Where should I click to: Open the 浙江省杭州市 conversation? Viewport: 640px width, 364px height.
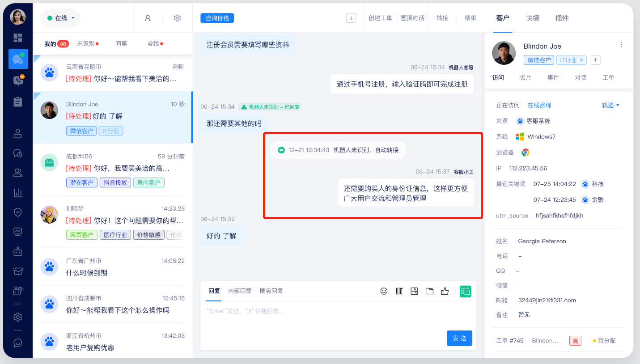click(113, 341)
